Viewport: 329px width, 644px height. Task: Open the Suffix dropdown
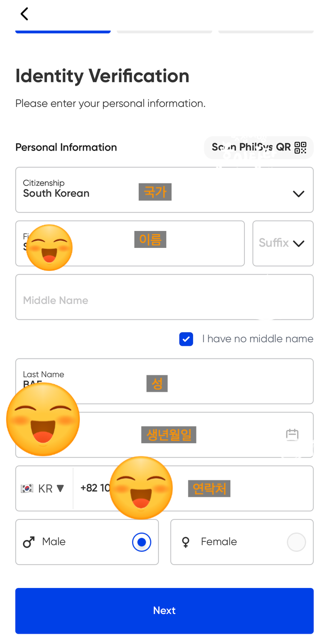[x=283, y=244]
